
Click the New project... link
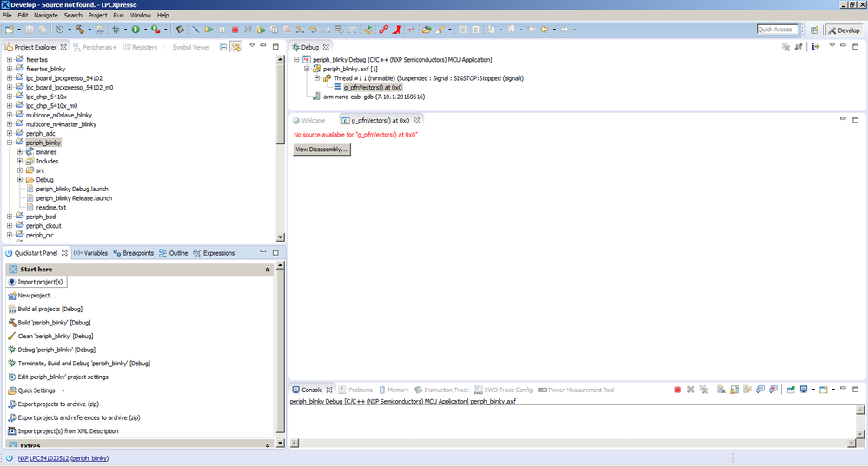(36, 296)
